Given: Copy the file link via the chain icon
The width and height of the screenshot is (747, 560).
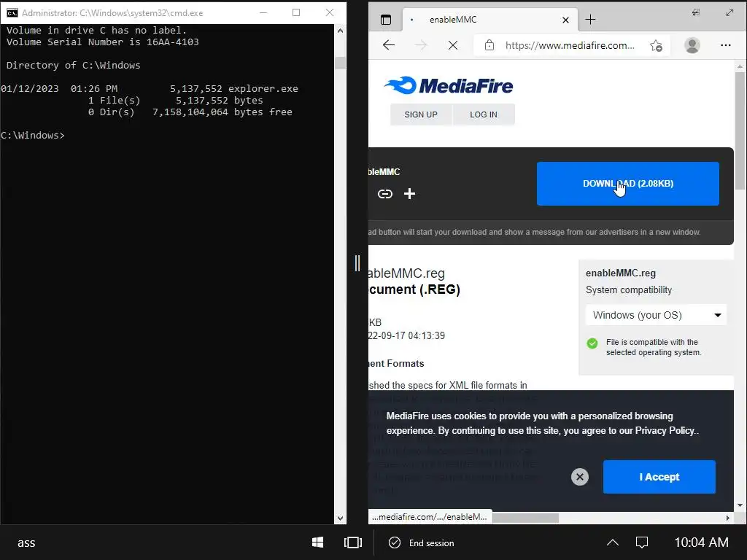Looking at the screenshot, I should click(385, 194).
